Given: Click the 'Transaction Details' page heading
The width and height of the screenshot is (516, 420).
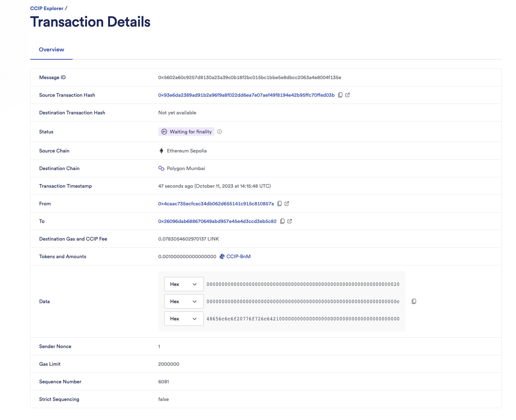Looking at the screenshot, I should tap(90, 22).
